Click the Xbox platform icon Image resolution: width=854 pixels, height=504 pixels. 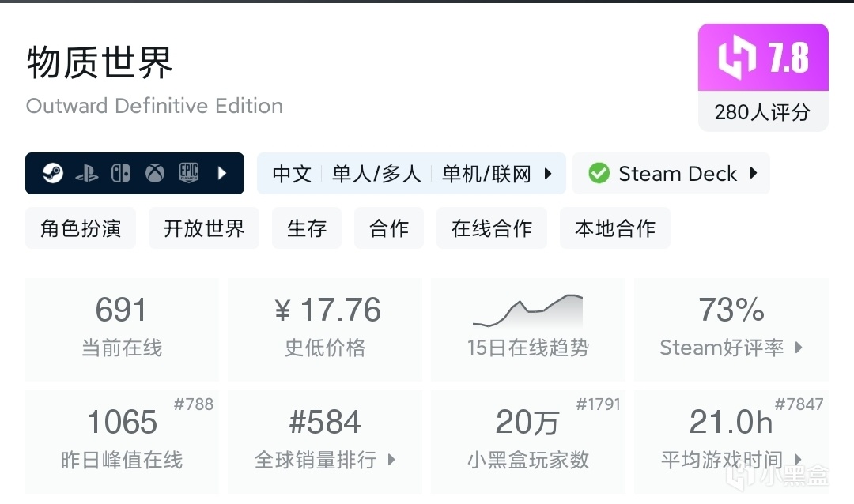[155, 173]
